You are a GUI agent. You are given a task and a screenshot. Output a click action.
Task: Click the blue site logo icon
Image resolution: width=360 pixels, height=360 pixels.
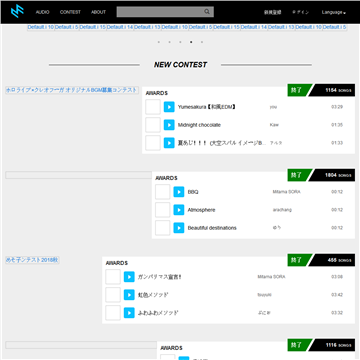pyautogui.click(x=17, y=12)
